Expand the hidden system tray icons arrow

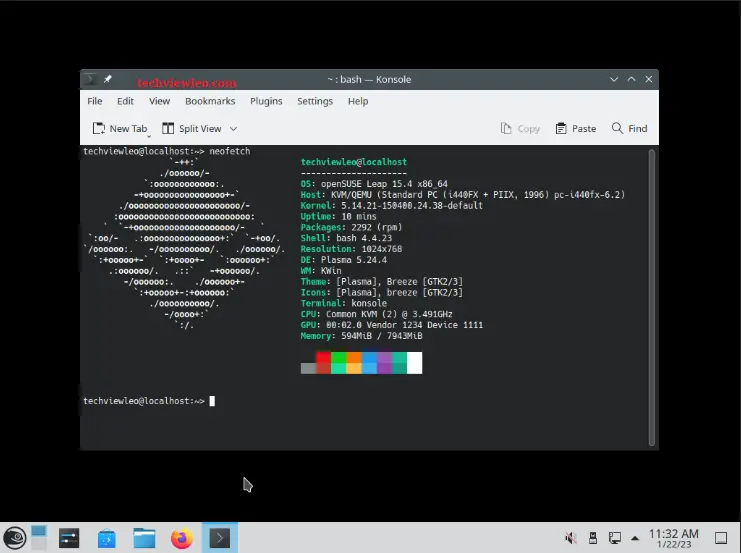click(635, 538)
